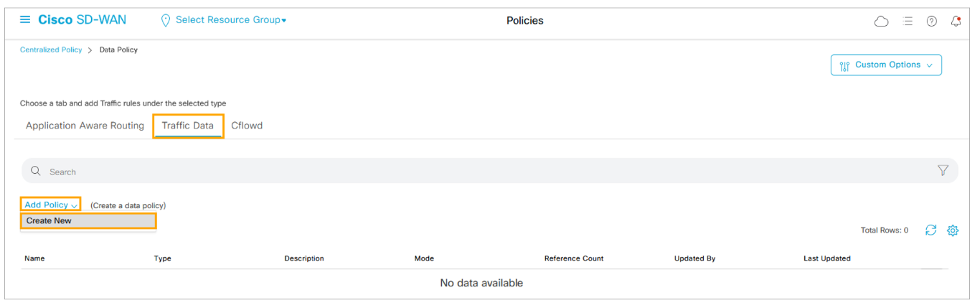
Task: Choose Create New from menu
Action: (x=49, y=221)
